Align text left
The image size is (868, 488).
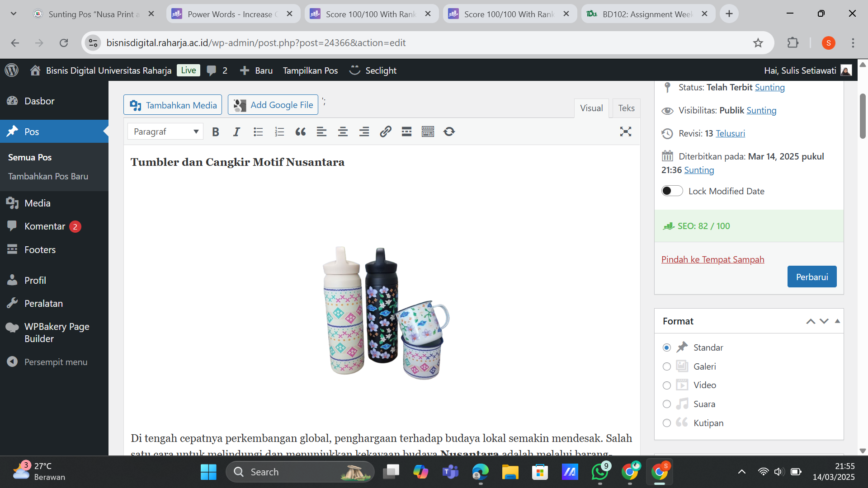[321, 132]
